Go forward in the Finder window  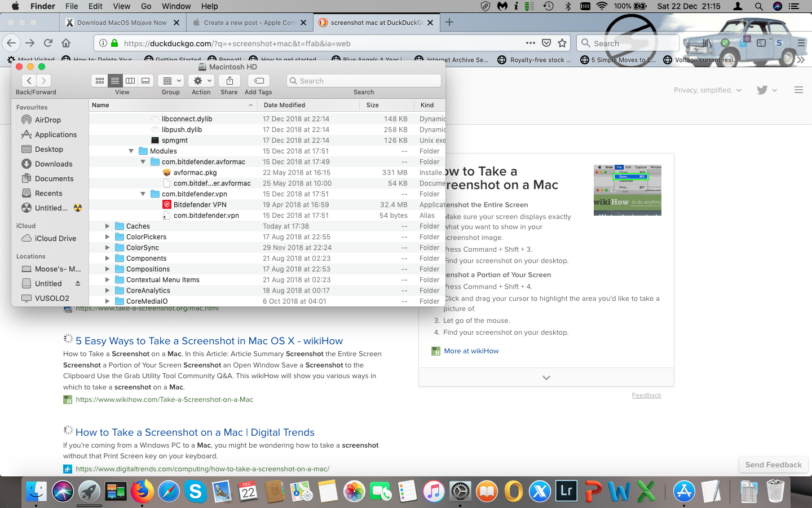[43, 81]
